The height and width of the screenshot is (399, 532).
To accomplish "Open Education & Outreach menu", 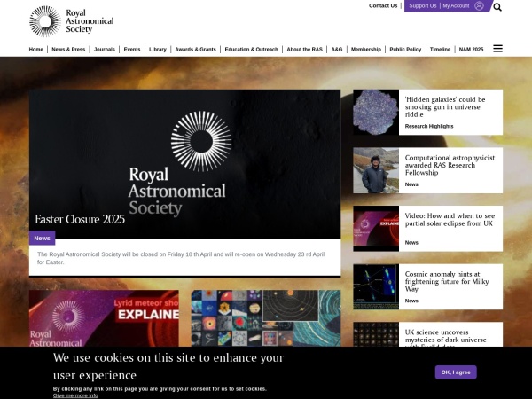I will (252, 49).
